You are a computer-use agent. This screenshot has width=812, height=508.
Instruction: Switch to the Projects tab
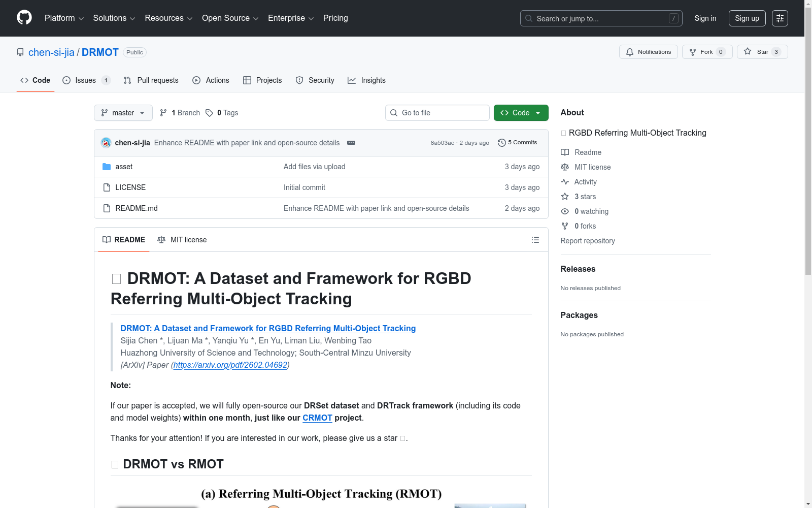(262, 80)
